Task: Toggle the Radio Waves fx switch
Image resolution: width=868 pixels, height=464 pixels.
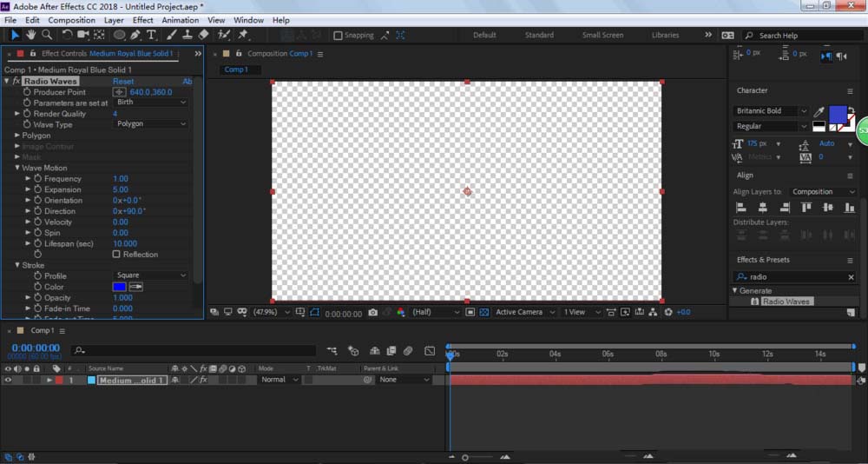Action: tap(16, 82)
